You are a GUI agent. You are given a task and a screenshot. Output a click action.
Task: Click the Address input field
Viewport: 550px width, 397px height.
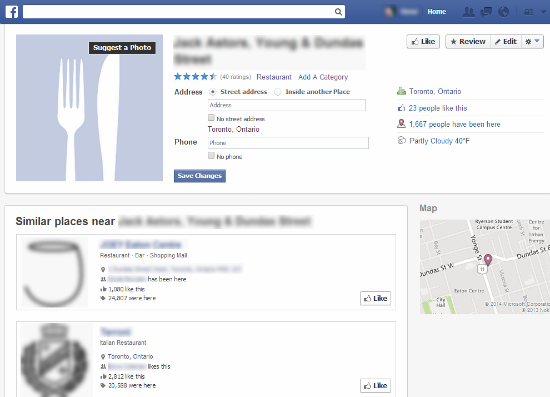click(x=287, y=105)
